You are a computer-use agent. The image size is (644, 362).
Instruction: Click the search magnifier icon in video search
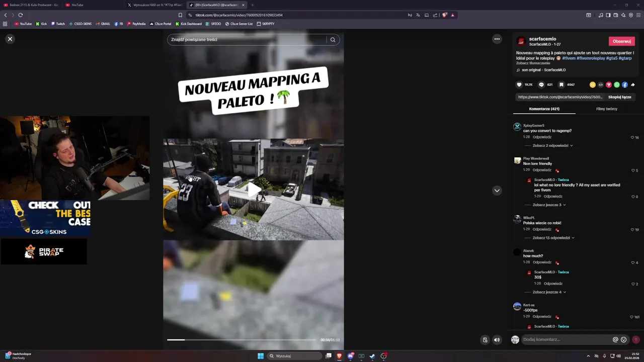[x=333, y=40]
